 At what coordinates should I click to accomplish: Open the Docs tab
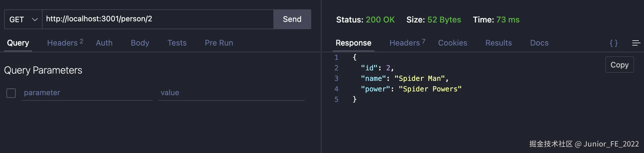(x=539, y=43)
